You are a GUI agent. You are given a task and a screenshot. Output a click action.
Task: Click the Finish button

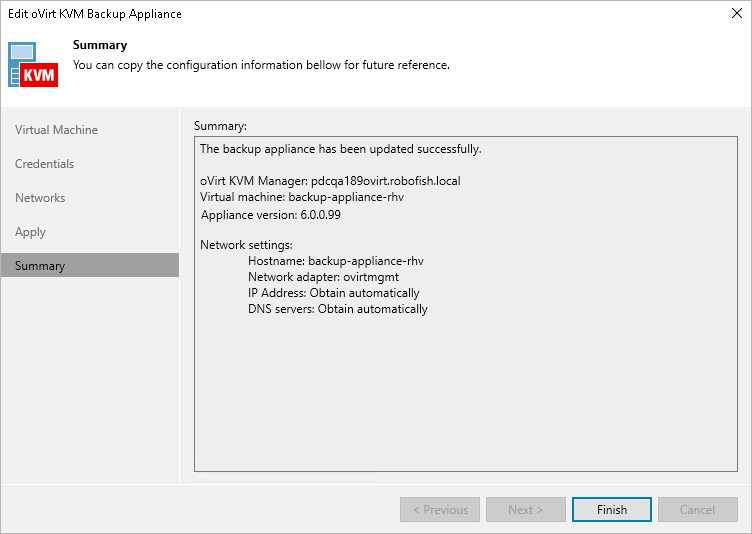[611, 510]
